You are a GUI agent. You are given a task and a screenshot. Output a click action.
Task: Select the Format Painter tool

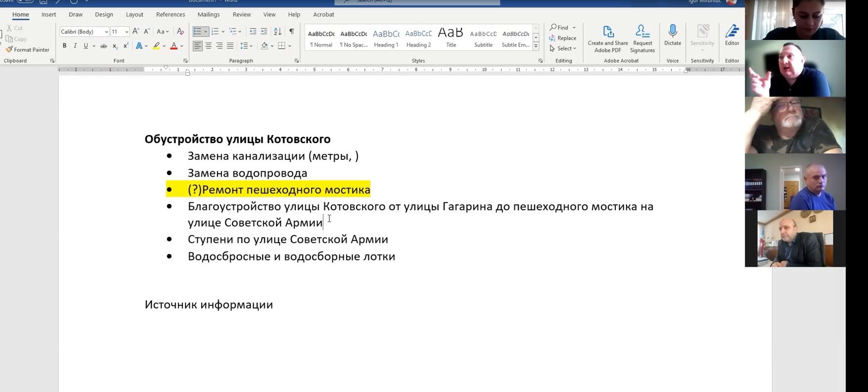coord(28,49)
